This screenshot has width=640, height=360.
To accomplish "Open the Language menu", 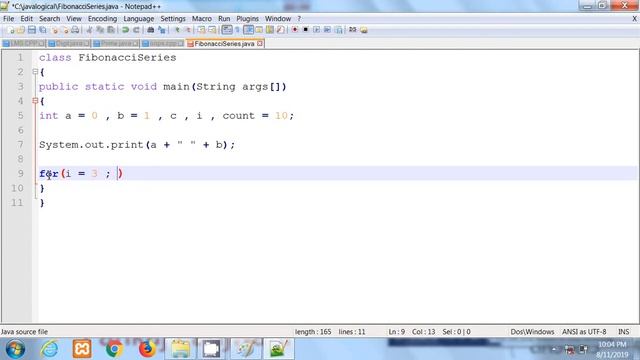I will pyautogui.click(x=139, y=19).
